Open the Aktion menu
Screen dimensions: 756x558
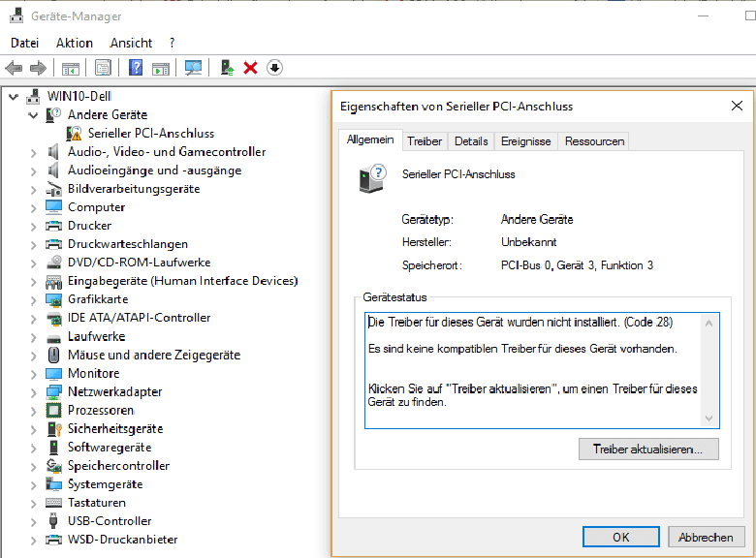click(x=75, y=43)
